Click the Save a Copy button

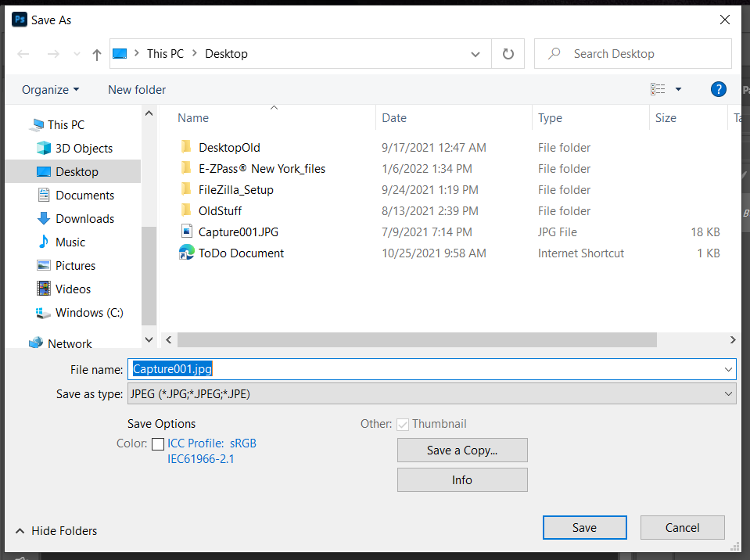click(x=462, y=450)
